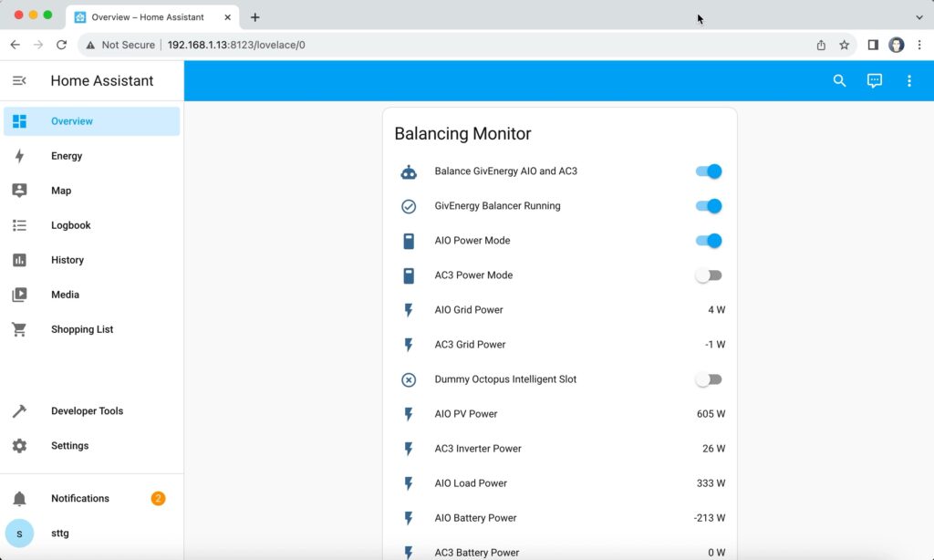This screenshot has height=560, width=934.
Task: Click the 333 W AIO Load Power value
Action: [711, 483]
